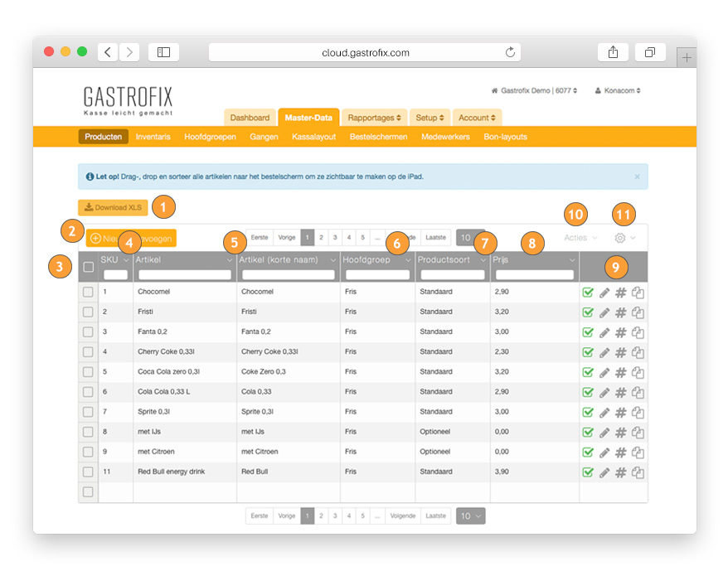Screen dimensions: 728x576
Task: Click the Download XLS button
Action: pyautogui.click(x=113, y=207)
